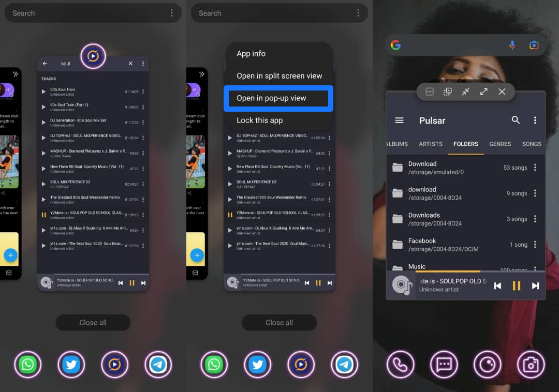
Task: Select Lock this app option
Action: click(x=259, y=120)
